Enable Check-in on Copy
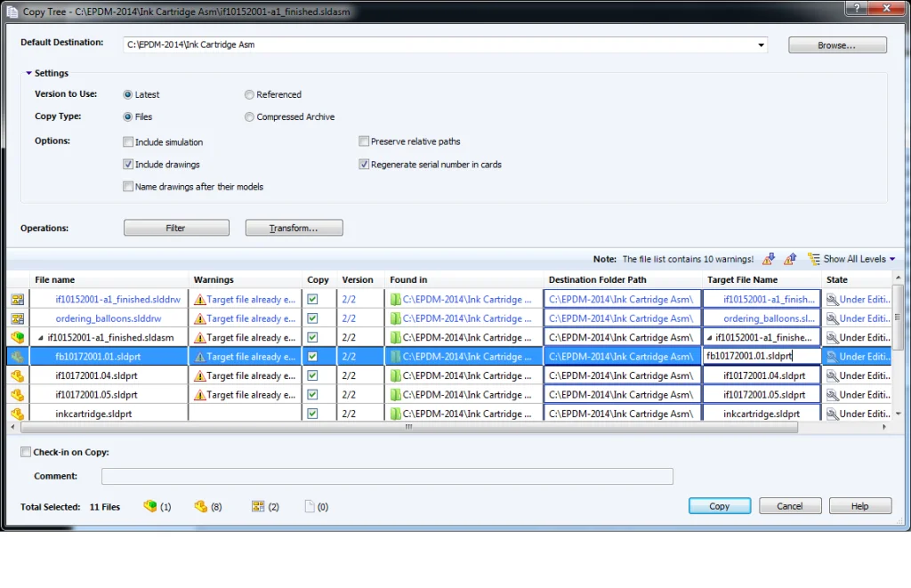This screenshot has width=911, height=588. pyautogui.click(x=26, y=452)
